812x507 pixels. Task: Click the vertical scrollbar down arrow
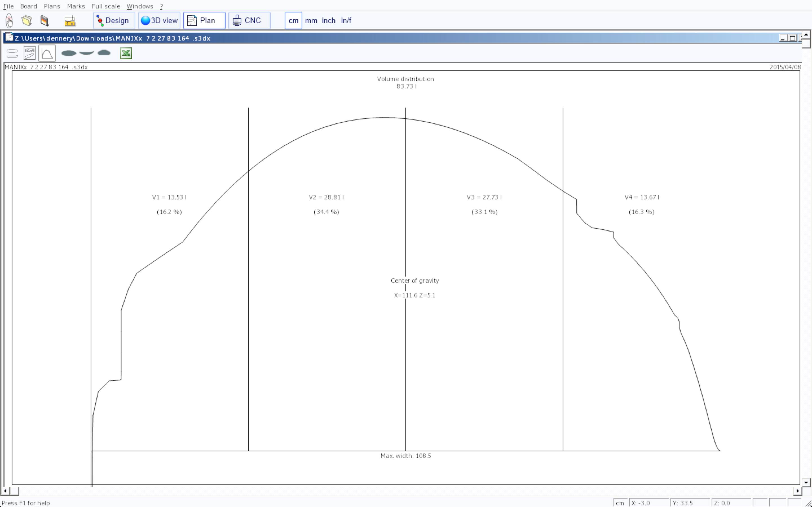coord(806,482)
